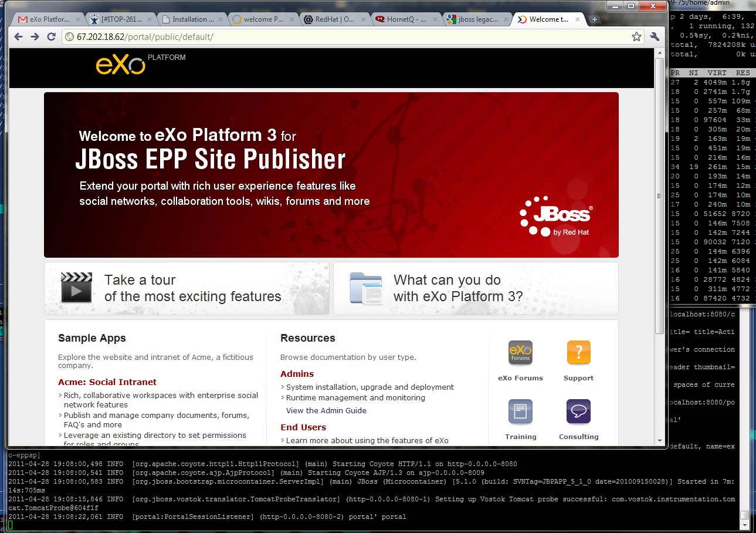756x533 pixels.
Task: Open the Chrome wrench settings menu
Action: [x=655, y=36]
